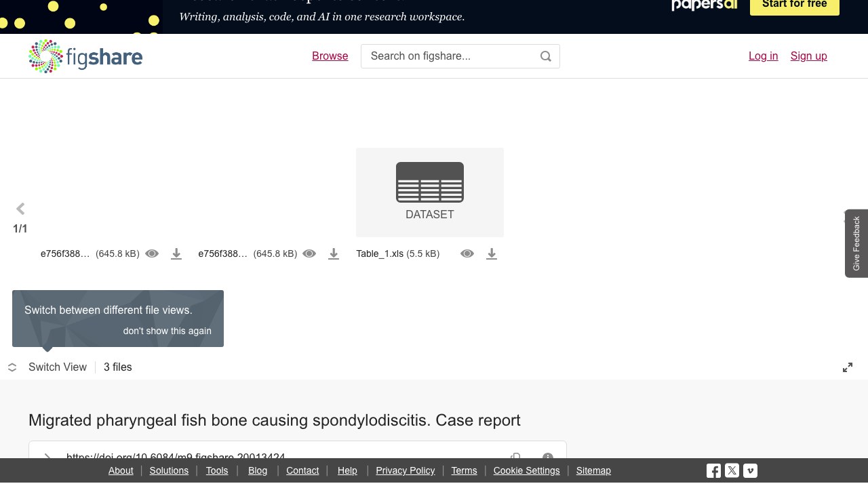Preview Table_1.xls with its eye icon

tap(467, 253)
